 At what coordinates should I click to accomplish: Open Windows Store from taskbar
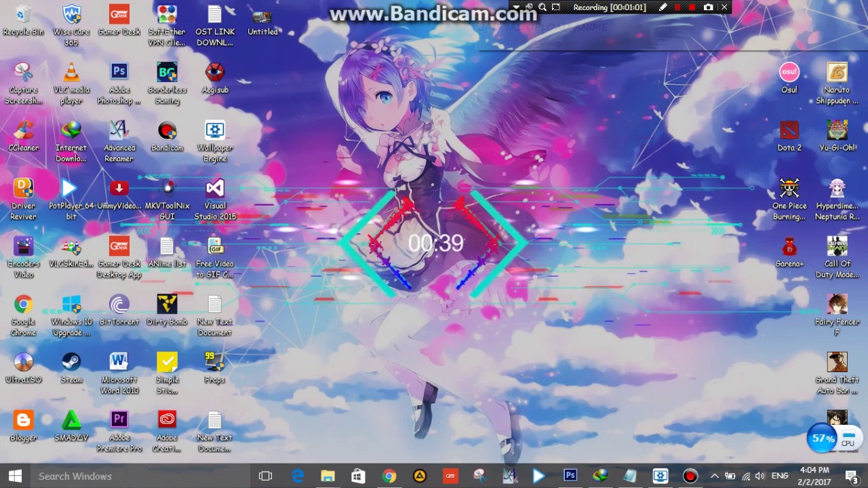358,476
